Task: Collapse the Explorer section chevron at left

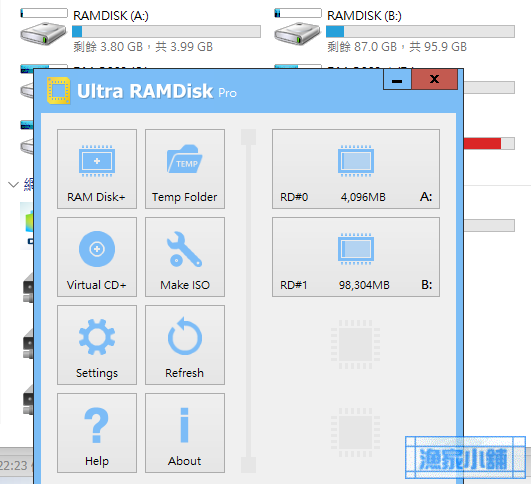Action: point(13,185)
